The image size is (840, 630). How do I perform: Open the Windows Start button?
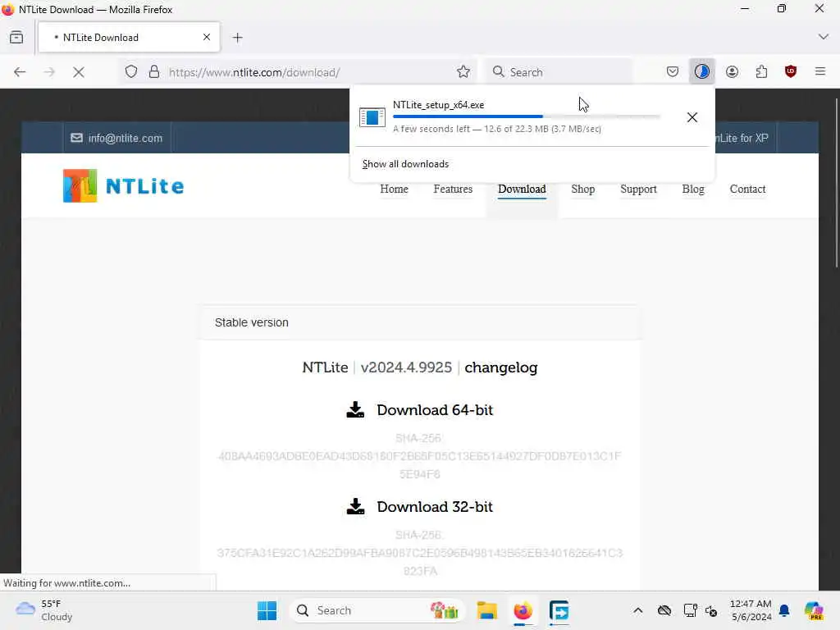pos(267,610)
